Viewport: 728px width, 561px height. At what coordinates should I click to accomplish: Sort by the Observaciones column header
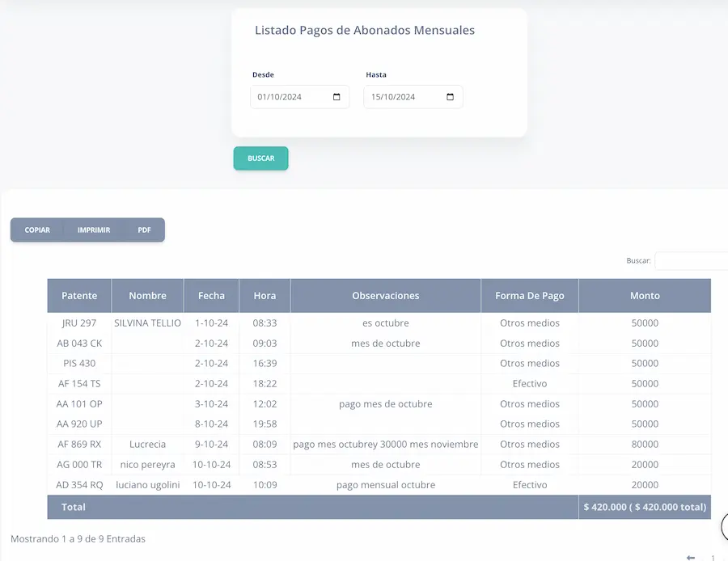pos(385,296)
